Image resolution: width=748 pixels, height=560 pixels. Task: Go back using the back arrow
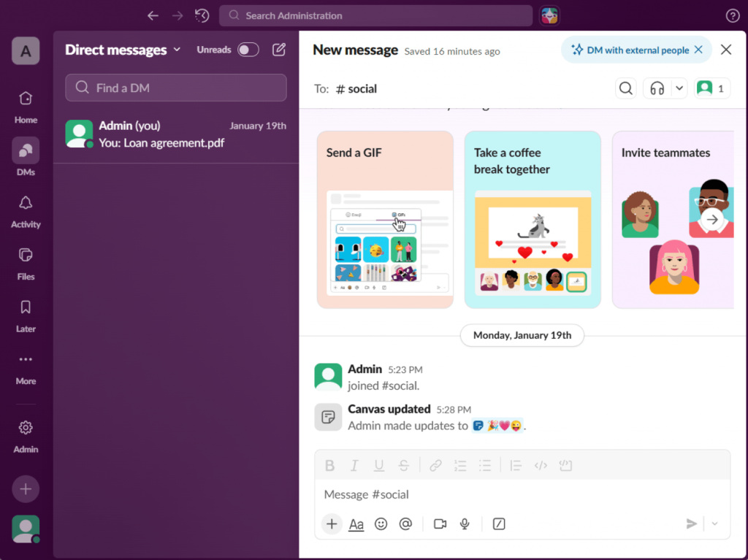click(153, 16)
